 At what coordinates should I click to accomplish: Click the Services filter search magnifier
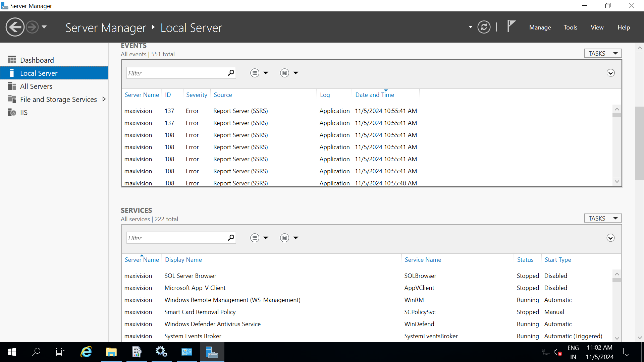click(231, 238)
